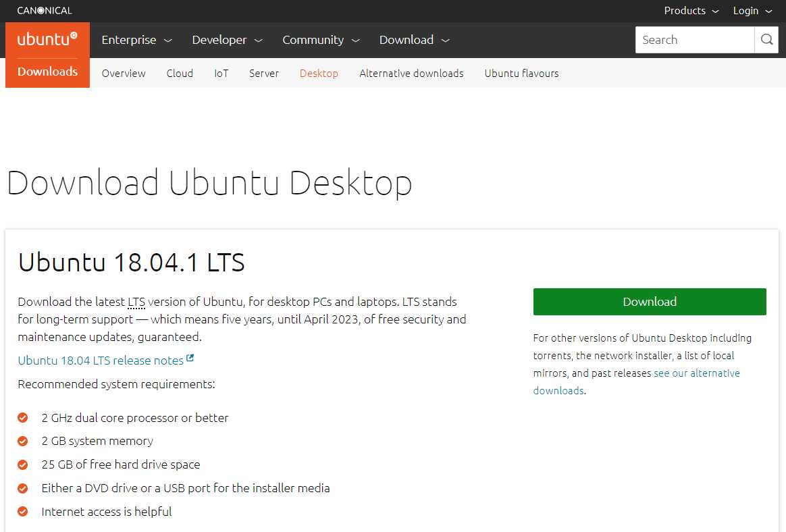This screenshot has height=532, width=786.
Task: Click the search magnifier icon
Action: tap(766, 40)
